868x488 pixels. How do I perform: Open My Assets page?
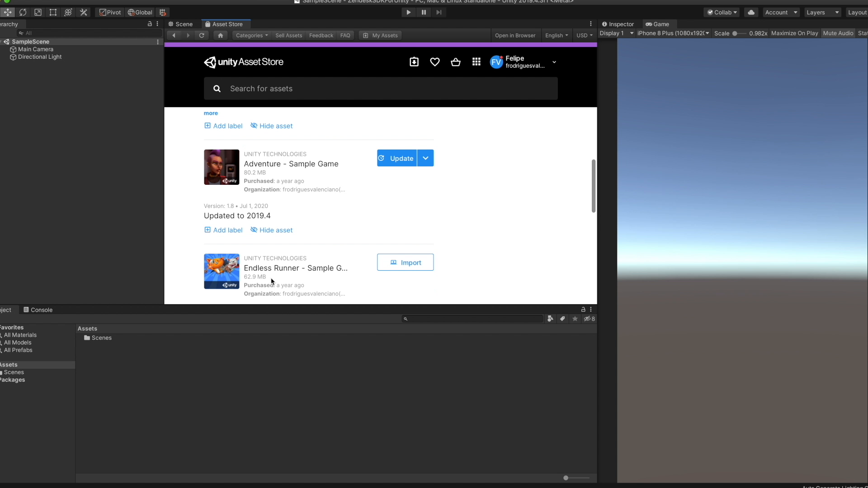pos(380,35)
